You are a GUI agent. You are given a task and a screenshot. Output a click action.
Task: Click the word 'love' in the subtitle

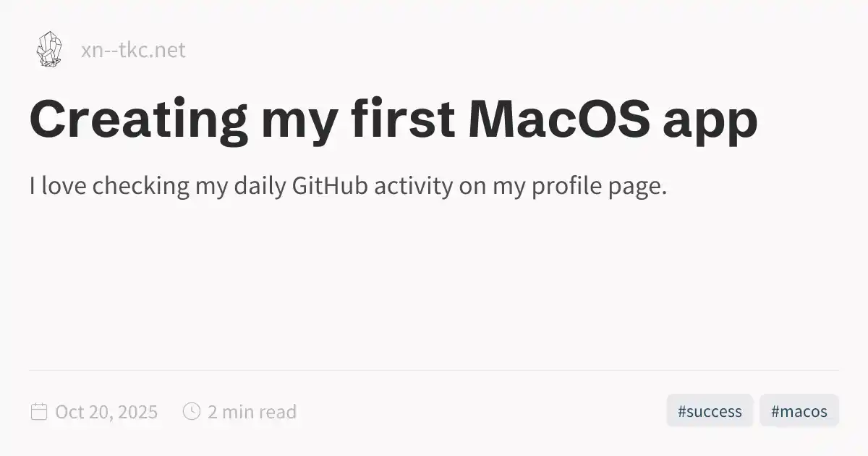coord(64,187)
